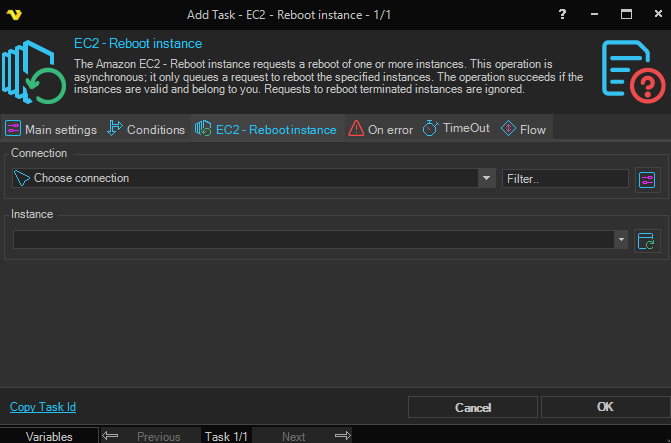Image resolution: width=671 pixels, height=443 pixels.
Task: Open the Conditions tab
Action: 146,129
